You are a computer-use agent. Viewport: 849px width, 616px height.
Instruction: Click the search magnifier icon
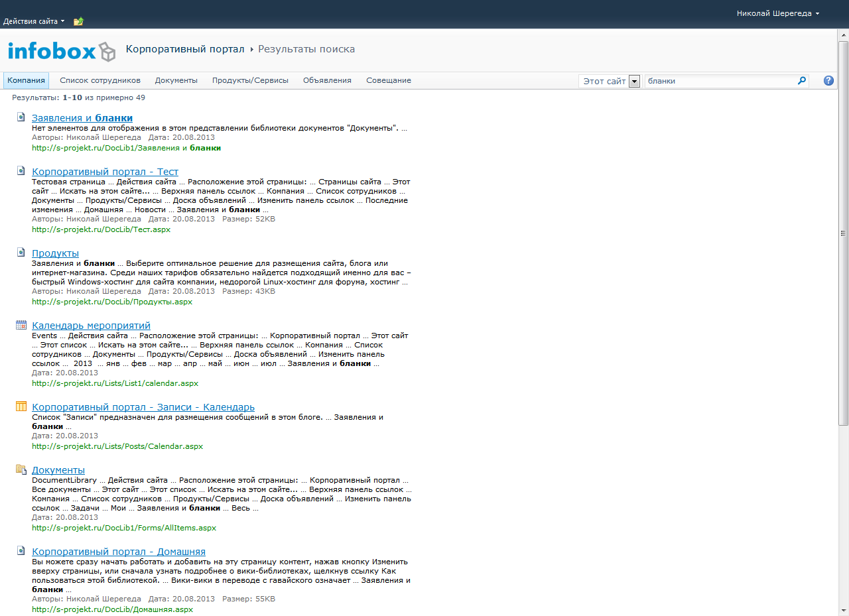[802, 81]
